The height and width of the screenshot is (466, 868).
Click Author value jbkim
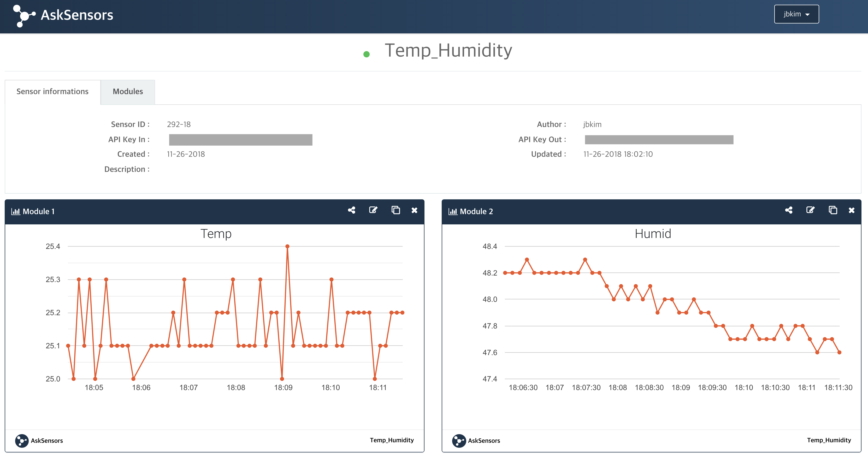592,124
